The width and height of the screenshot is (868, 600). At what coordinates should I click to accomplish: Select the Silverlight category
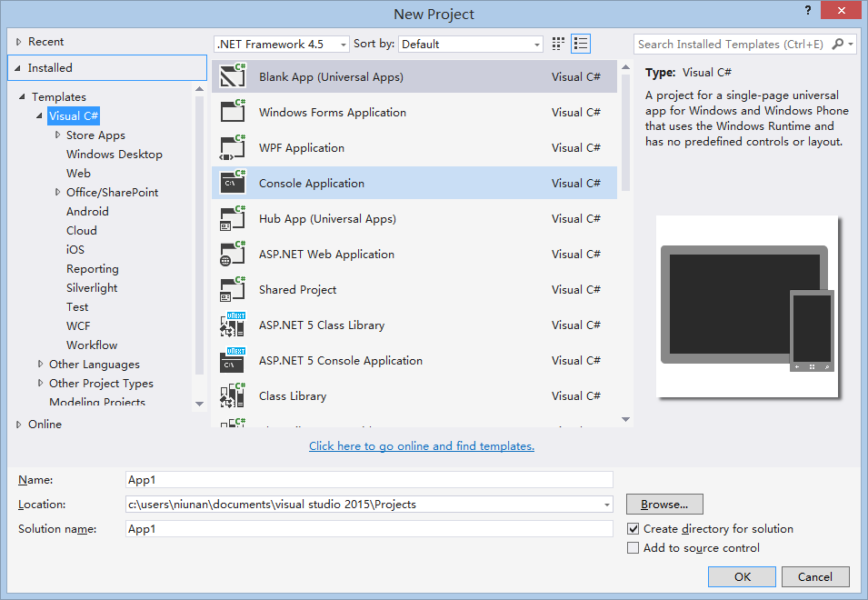(x=92, y=288)
